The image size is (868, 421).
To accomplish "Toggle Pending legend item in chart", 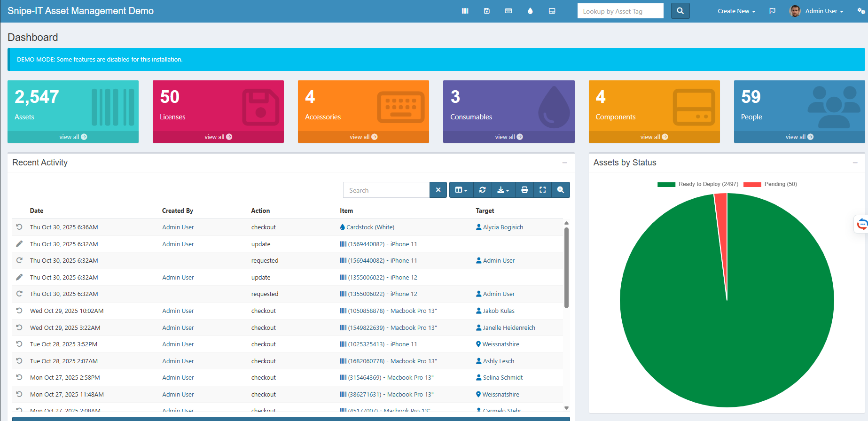I will tap(770, 184).
